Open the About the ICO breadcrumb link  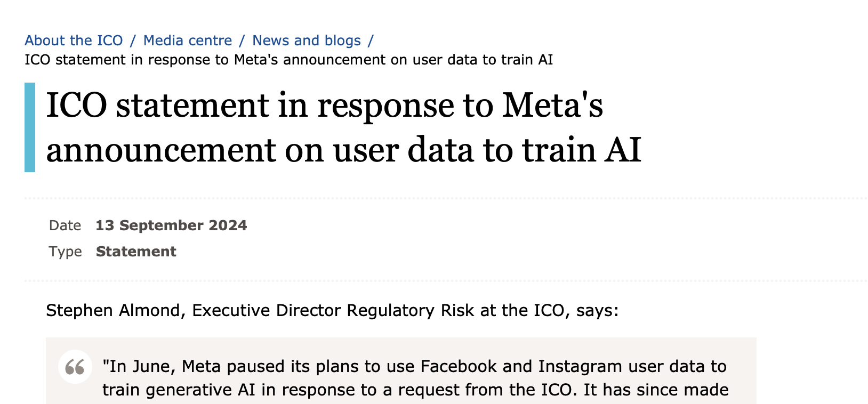point(74,41)
